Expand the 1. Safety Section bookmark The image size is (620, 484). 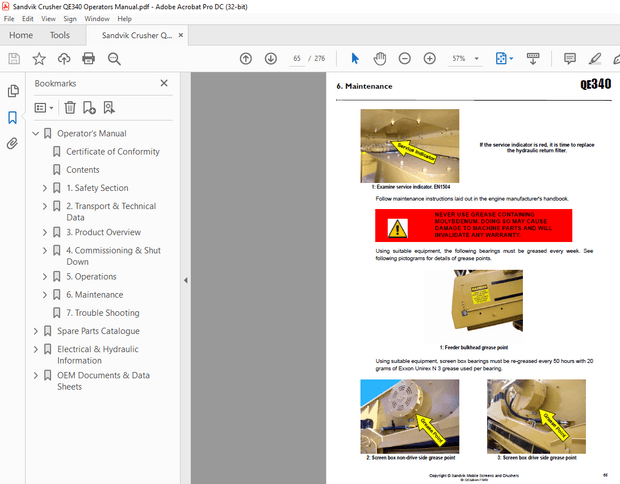[45, 188]
